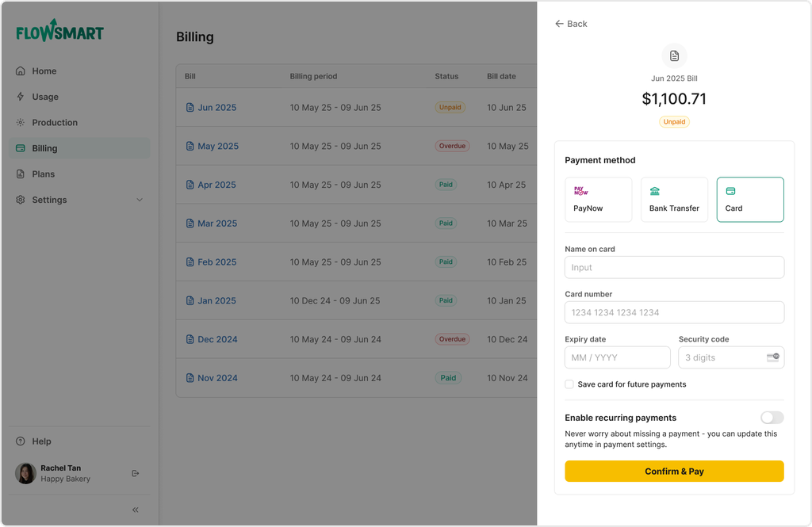Click the sign-out icon next to Rachel Tan
Viewport: 812px width, 527px height.
tap(136, 473)
